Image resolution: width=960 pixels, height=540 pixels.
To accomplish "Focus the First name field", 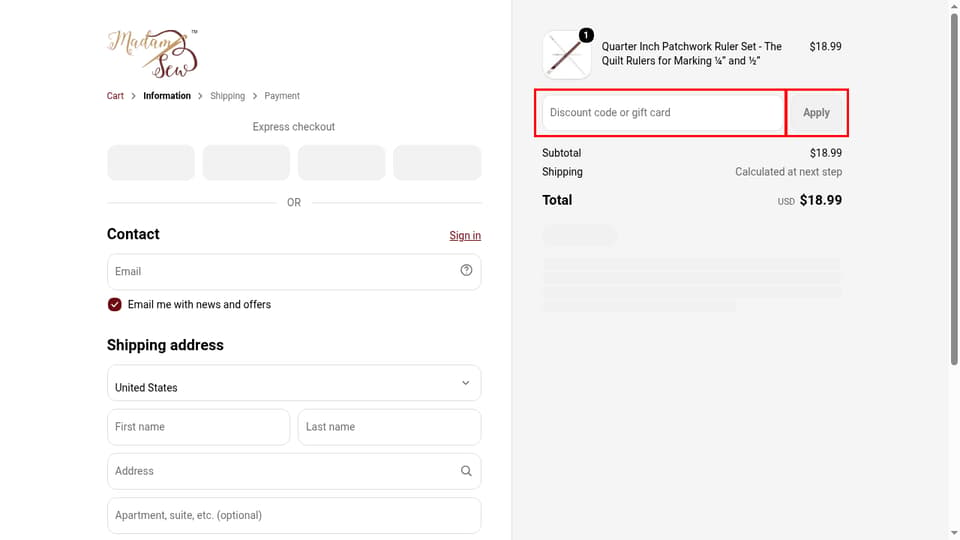I will pos(198,427).
